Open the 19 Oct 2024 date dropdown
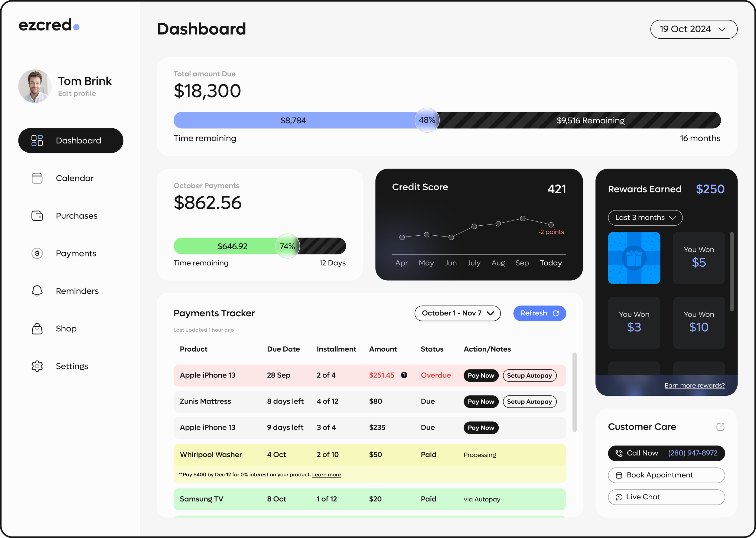Screen dimensions: 756x538 [694, 29]
